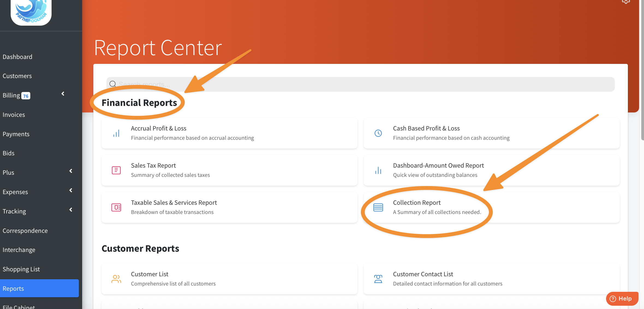
Task: Click the Taxable Sales & Services Report icon
Action: pyautogui.click(x=116, y=207)
